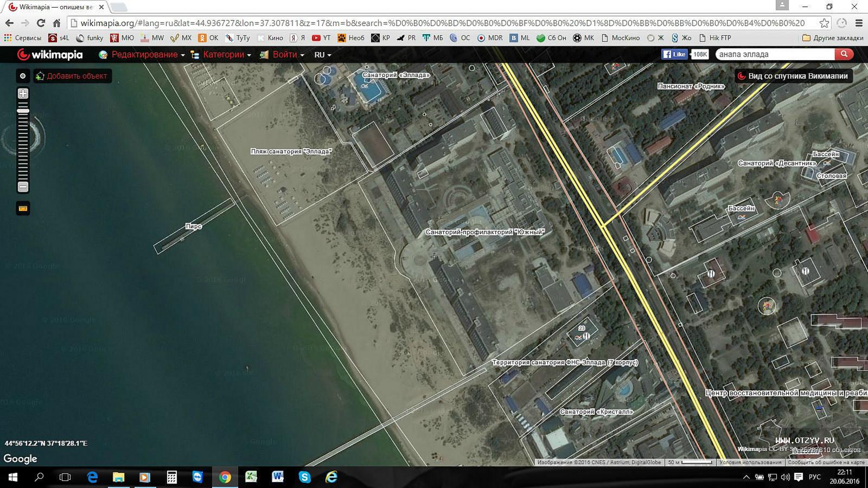
Task: Click the browser forward arrow
Action: point(25,23)
